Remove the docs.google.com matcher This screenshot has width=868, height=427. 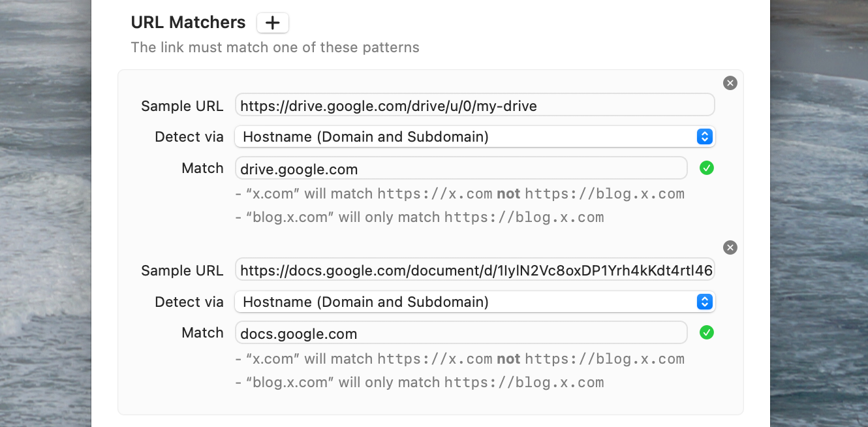pos(730,247)
